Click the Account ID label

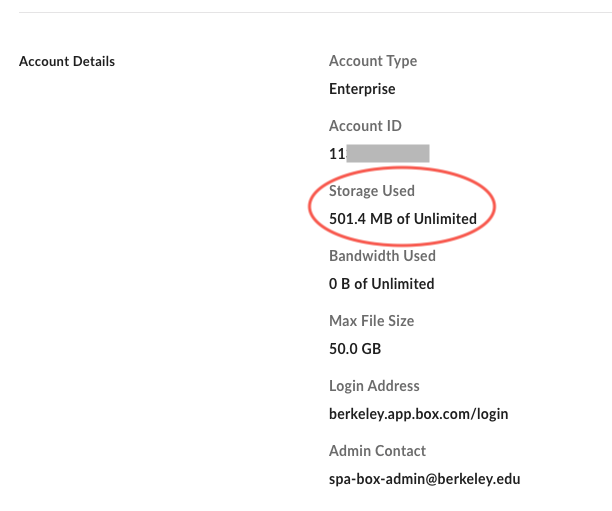365,127
